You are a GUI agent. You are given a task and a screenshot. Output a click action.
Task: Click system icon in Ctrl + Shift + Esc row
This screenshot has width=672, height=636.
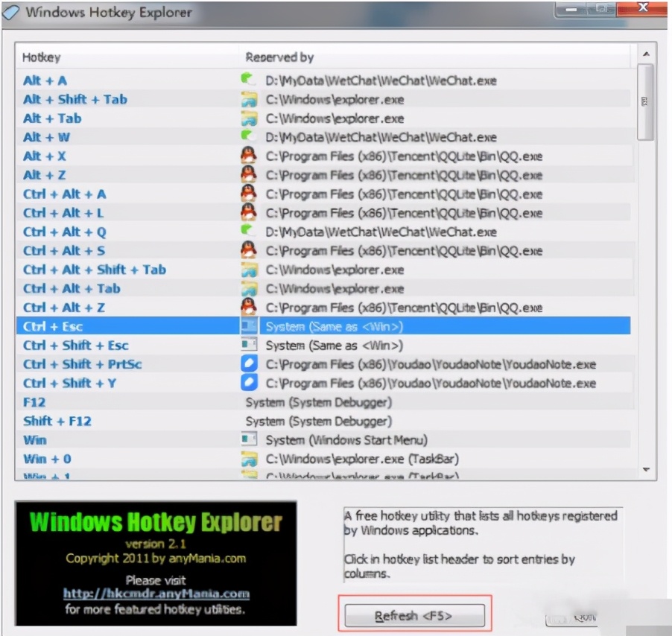click(249, 345)
